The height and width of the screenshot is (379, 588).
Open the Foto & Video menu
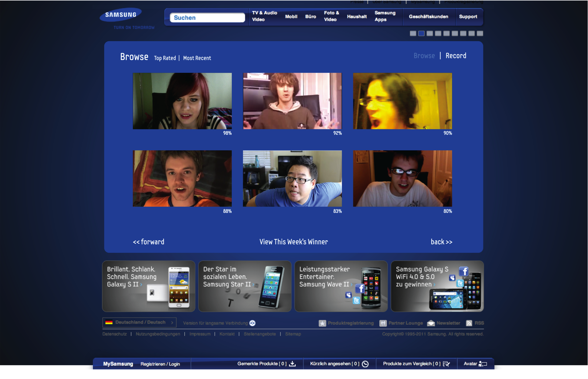pos(331,16)
